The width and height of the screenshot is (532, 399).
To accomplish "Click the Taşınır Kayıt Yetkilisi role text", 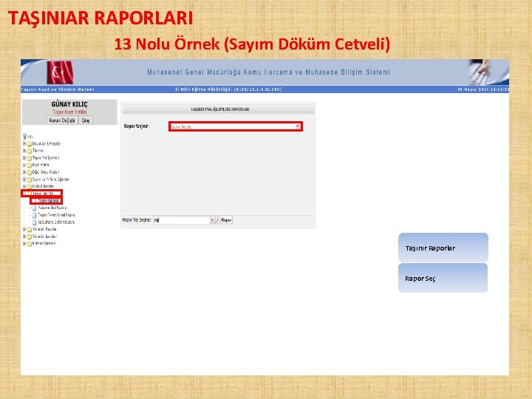I will (x=69, y=112).
